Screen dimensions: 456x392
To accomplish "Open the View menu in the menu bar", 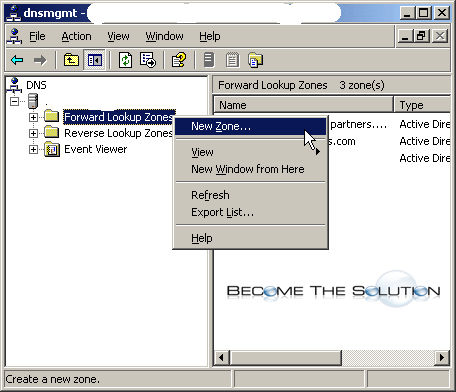I will click(118, 36).
